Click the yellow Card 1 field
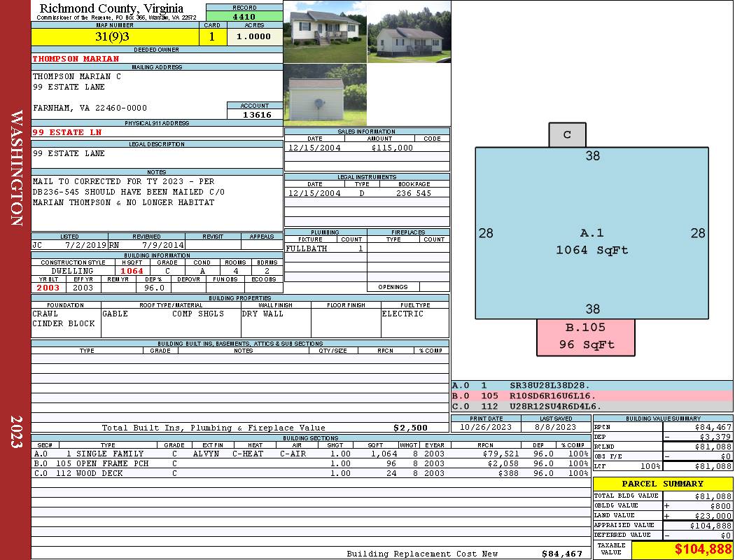 pos(213,37)
